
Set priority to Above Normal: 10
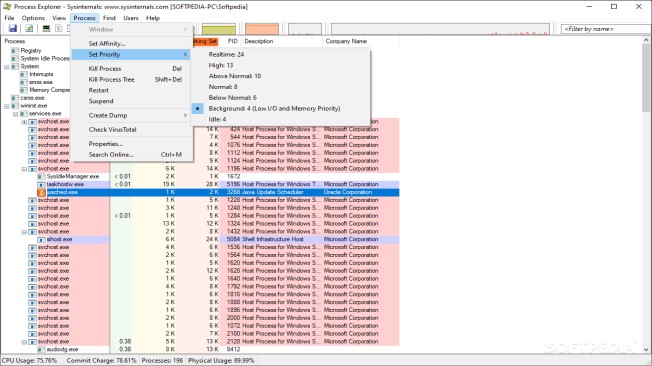(x=235, y=76)
